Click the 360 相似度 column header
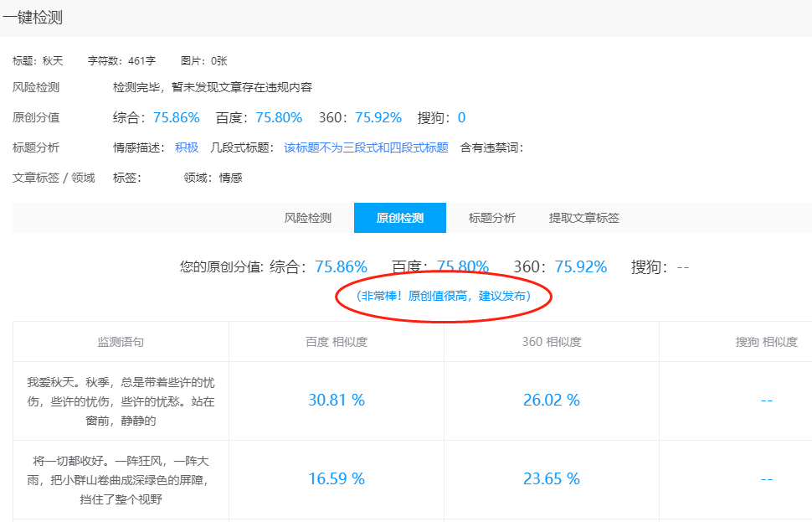Viewport: 812px width, 522px height. pos(552,342)
